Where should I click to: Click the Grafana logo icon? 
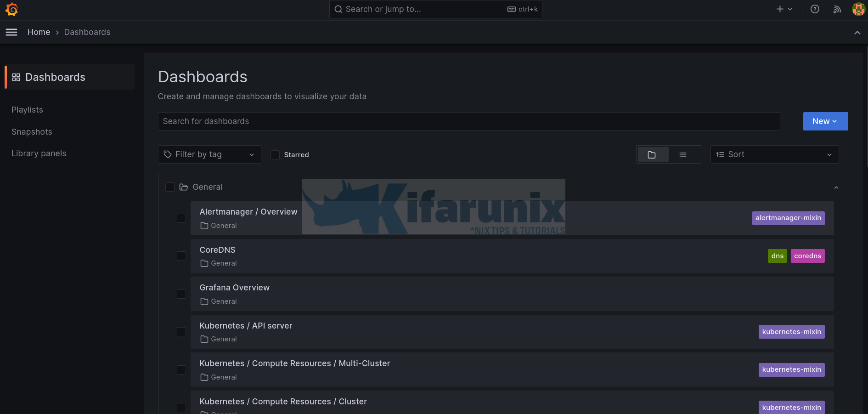point(11,9)
